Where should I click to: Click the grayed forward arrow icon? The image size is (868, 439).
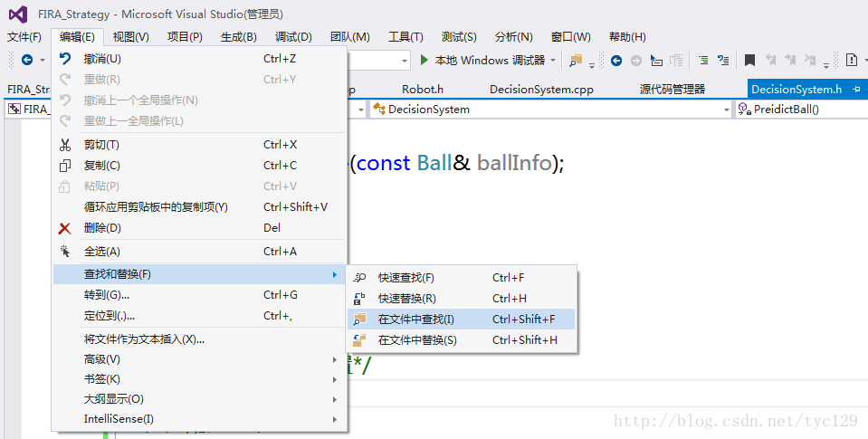(x=636, y=61)
